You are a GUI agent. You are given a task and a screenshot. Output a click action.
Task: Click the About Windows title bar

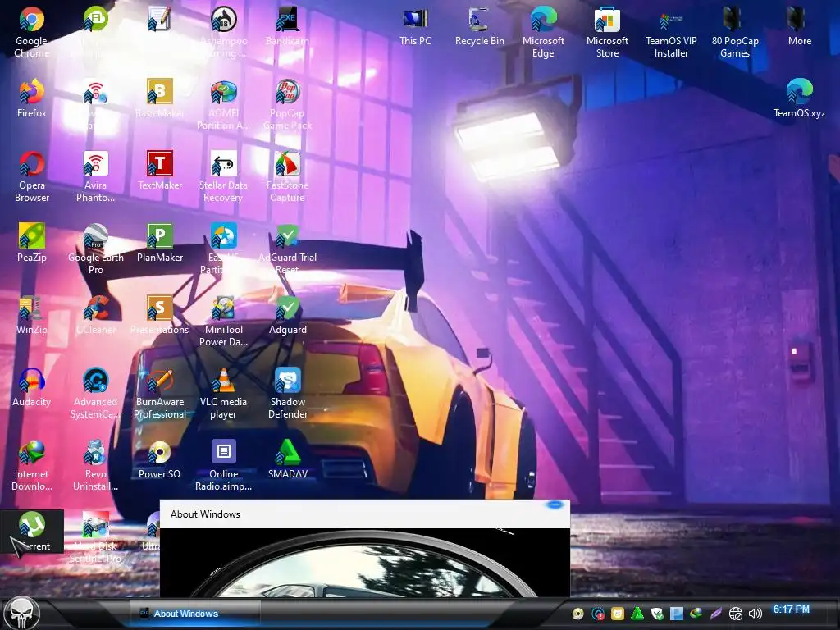pyautogui.click(x=365, y=514)
